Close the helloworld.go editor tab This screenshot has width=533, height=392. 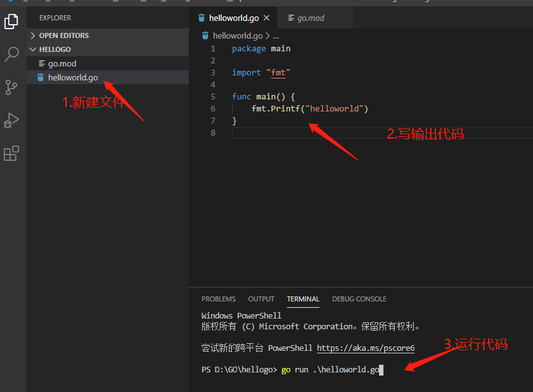click(266, 18)
